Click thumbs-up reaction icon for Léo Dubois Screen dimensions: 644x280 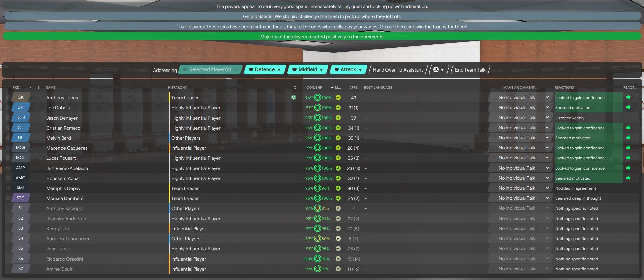coord(628,107)
